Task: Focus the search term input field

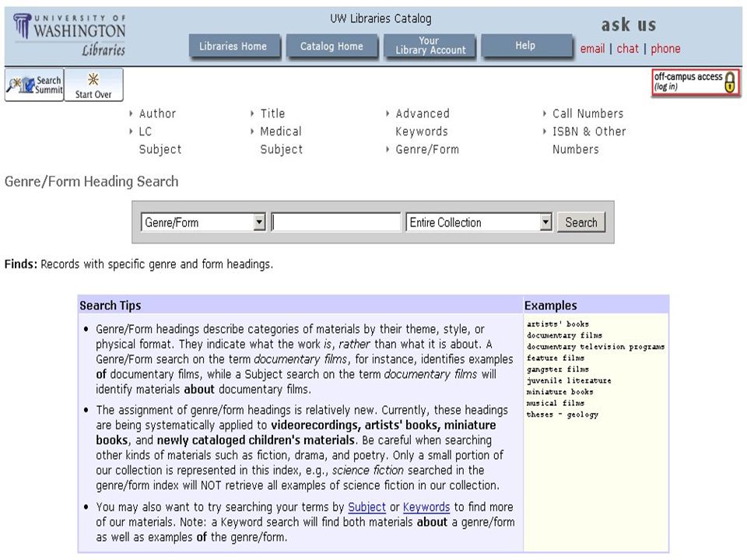Action: (336, 222)
